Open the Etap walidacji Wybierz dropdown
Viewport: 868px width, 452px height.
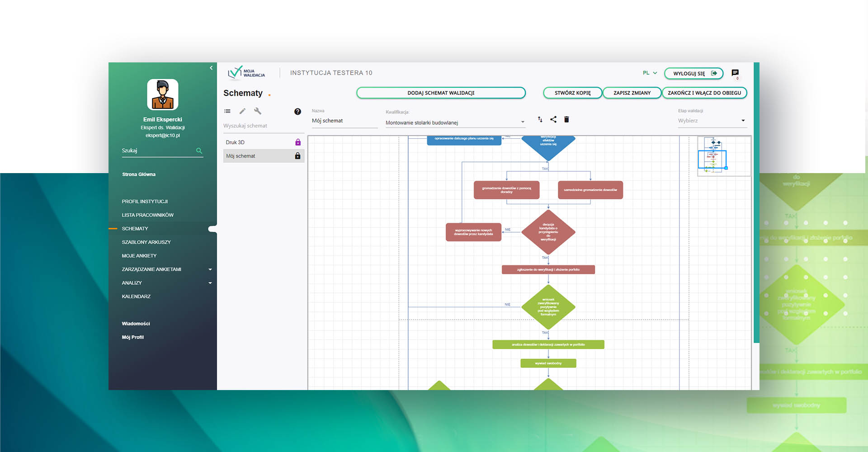point(712,121)
